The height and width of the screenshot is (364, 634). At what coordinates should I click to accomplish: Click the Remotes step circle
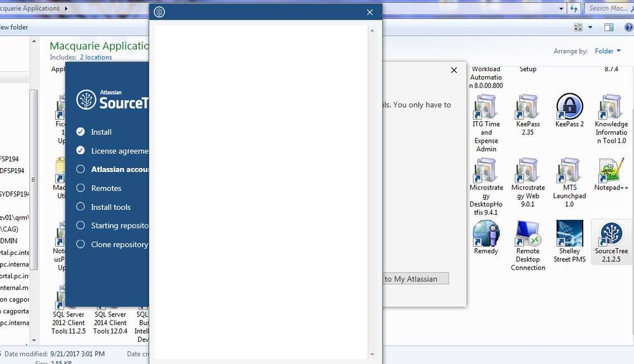click(81, 188)
